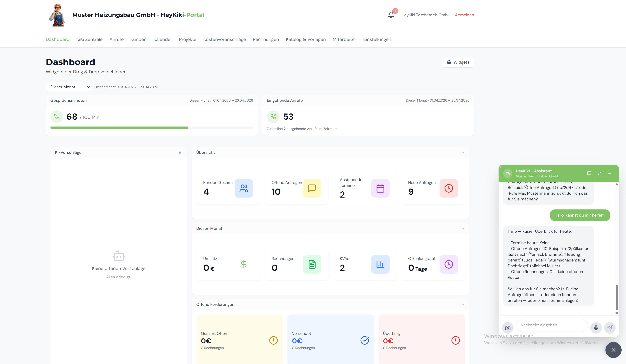
Task: Open chat history speech bubble icon
Action: [589, 173]
